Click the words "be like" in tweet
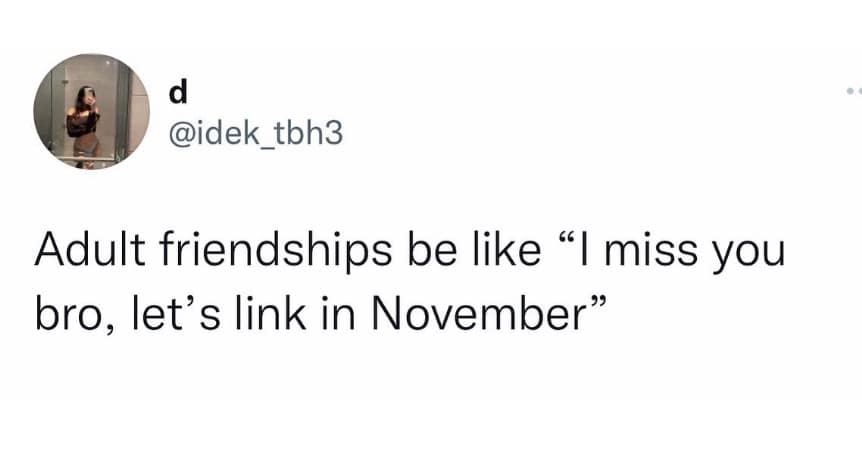This screenshot has width=862, height=476. (x=474, y=250)
